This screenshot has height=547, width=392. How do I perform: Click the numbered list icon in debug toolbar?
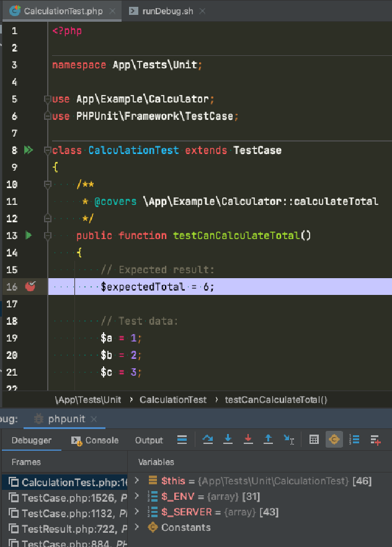(354, 440)
